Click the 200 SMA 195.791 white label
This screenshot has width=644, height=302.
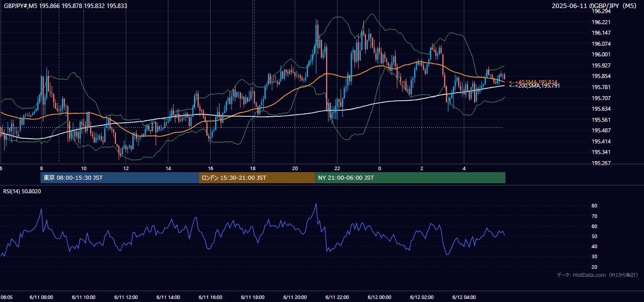(534, 86)
